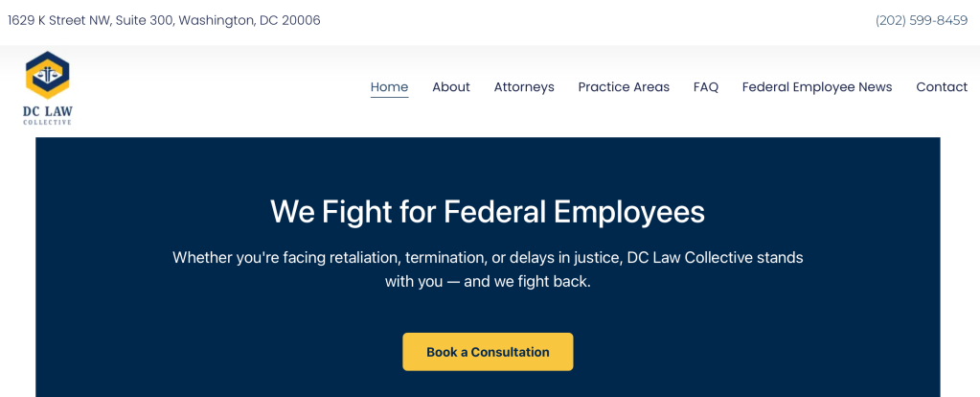This screenshot has height=397, width=980.
Task: Click the phone number (202) 599-8459
Action: tap(921, 20)
